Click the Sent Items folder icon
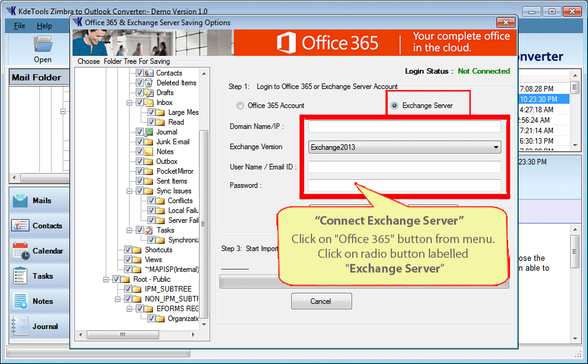Screen dimensions: 588x364 (x=149, y=181)
